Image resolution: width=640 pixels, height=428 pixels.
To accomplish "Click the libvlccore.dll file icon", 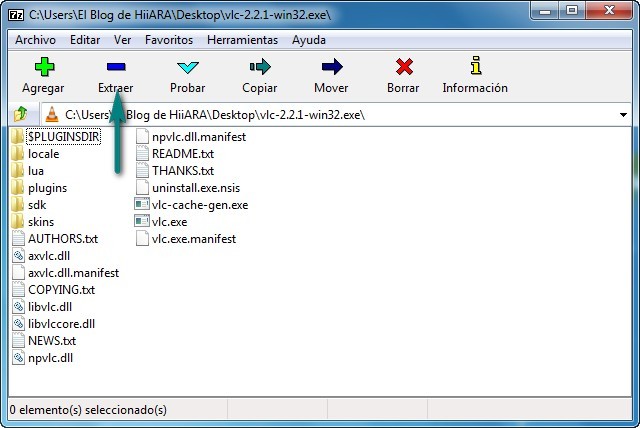I will click(x=18, y=324).
